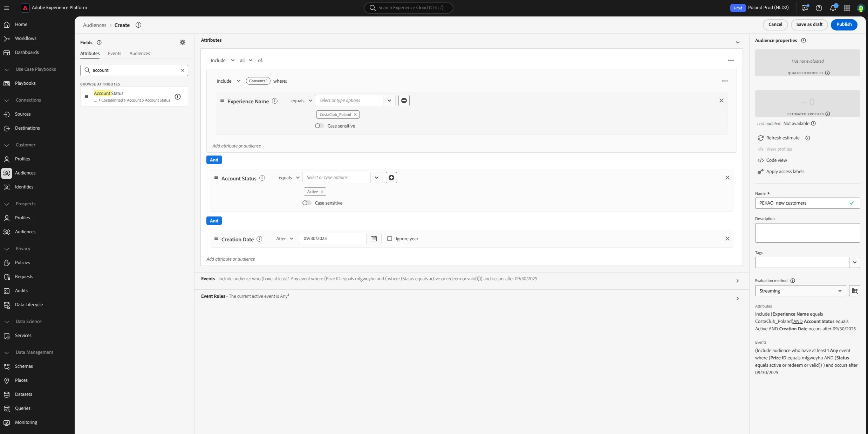Expand the Events section

coord(737,281)
